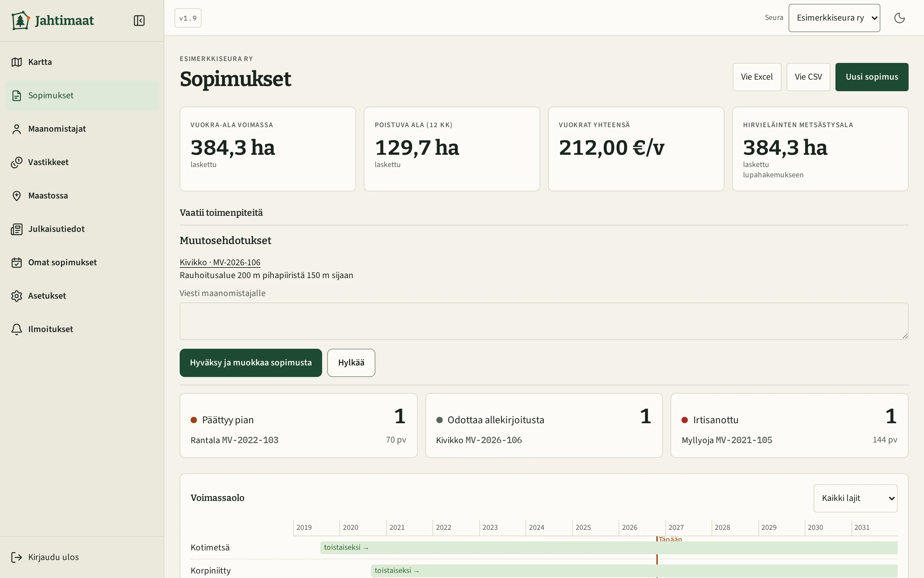Create new contract with Uusi sopimus

coord(872,77)
